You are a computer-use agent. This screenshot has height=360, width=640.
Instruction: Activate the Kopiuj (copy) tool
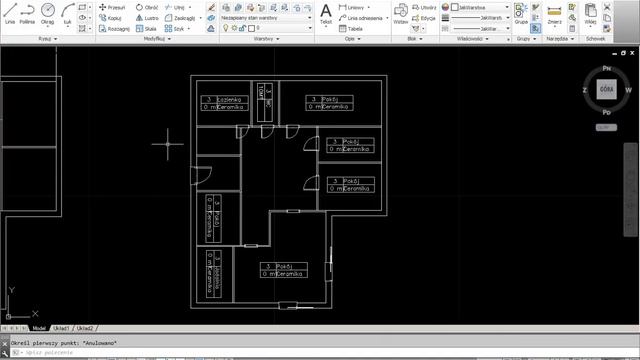[x=110, y=18]
